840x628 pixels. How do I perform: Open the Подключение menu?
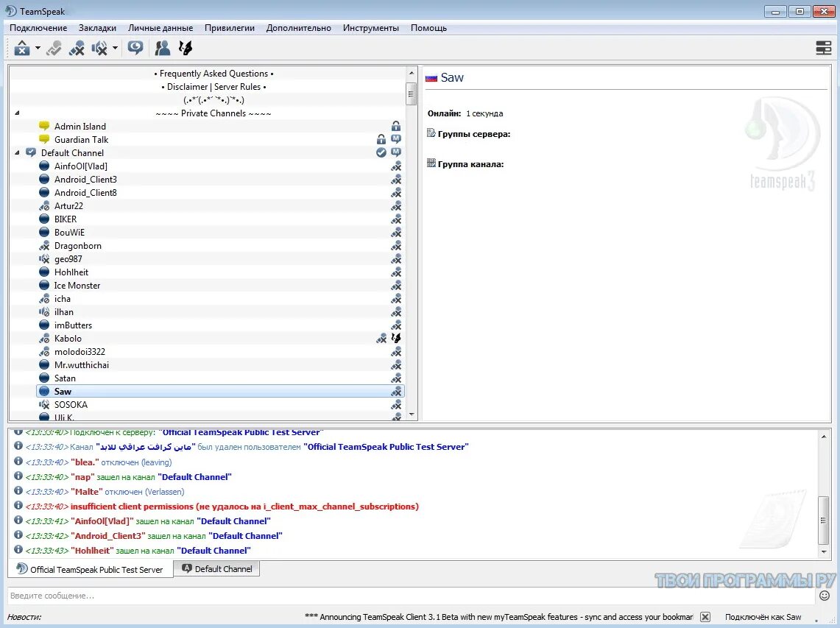coord(38,28)
